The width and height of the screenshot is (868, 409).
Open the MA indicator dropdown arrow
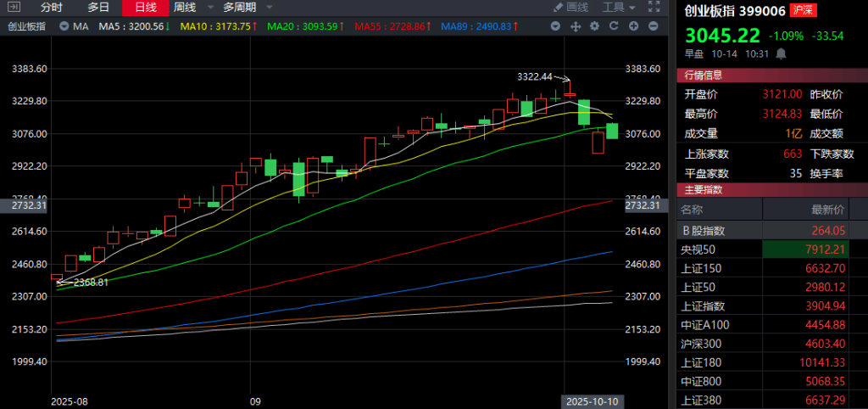(x=65, y=26)
